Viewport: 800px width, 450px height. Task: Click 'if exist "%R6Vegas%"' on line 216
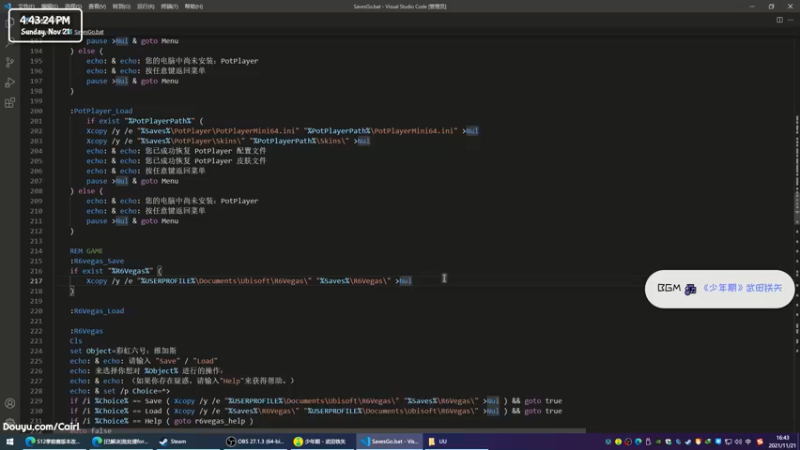point(111,271)
